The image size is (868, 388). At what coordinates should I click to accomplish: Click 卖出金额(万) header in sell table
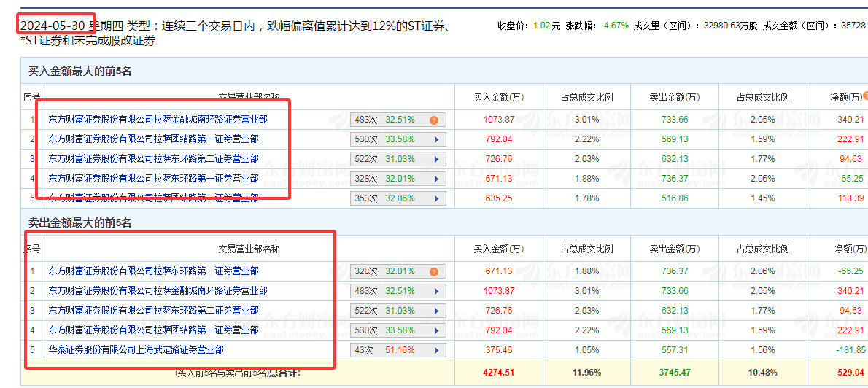(x=675, y=249)
